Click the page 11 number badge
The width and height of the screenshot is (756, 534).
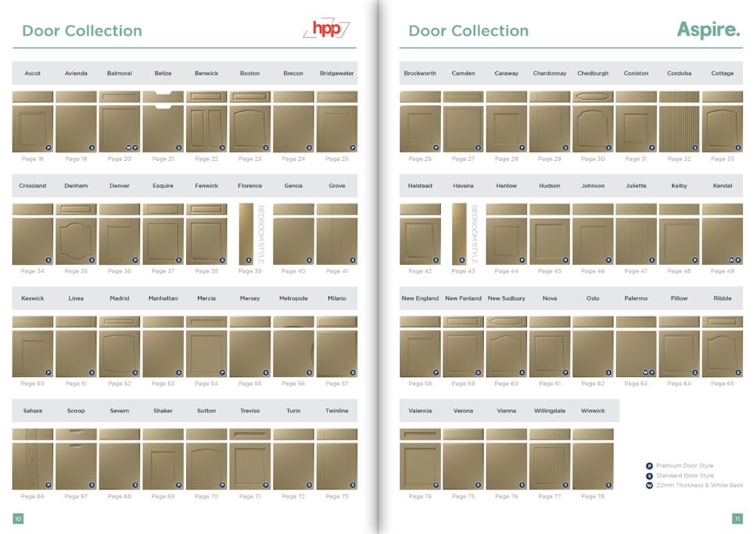click(737, 518)
